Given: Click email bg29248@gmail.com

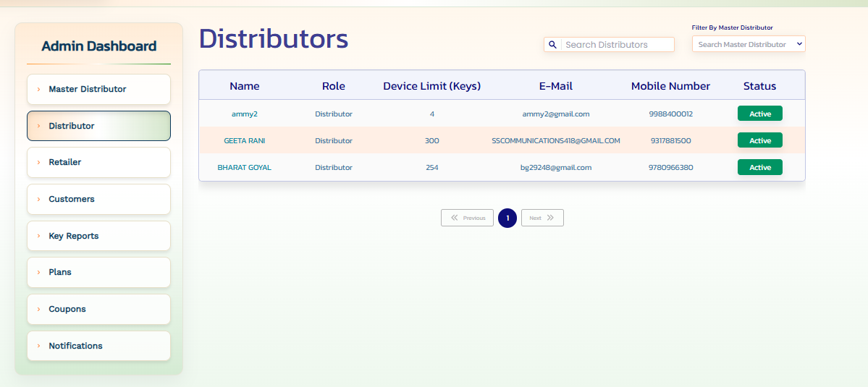Looking at the screenshot, I should [x=556, y=168].
